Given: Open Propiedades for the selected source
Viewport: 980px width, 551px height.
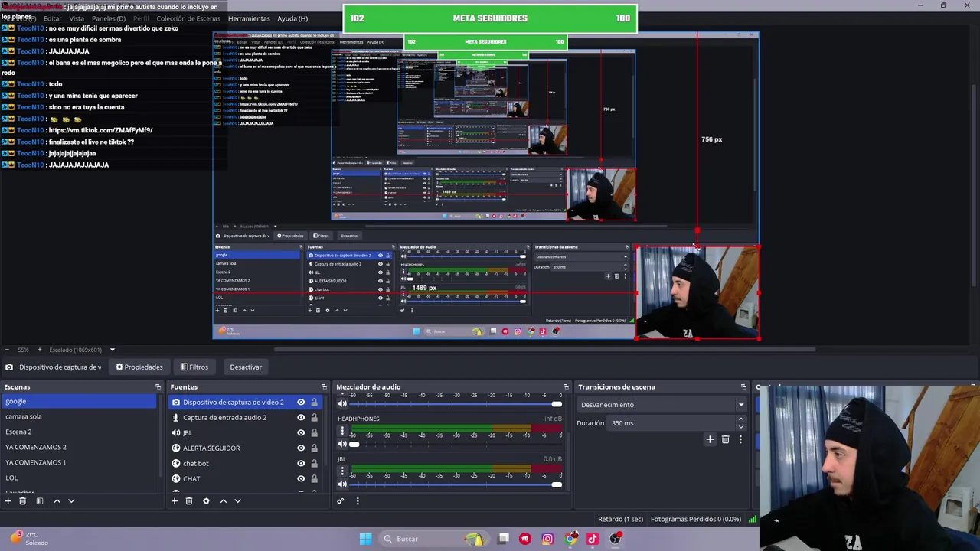Looking at the screenshot, I should (139, 367).
